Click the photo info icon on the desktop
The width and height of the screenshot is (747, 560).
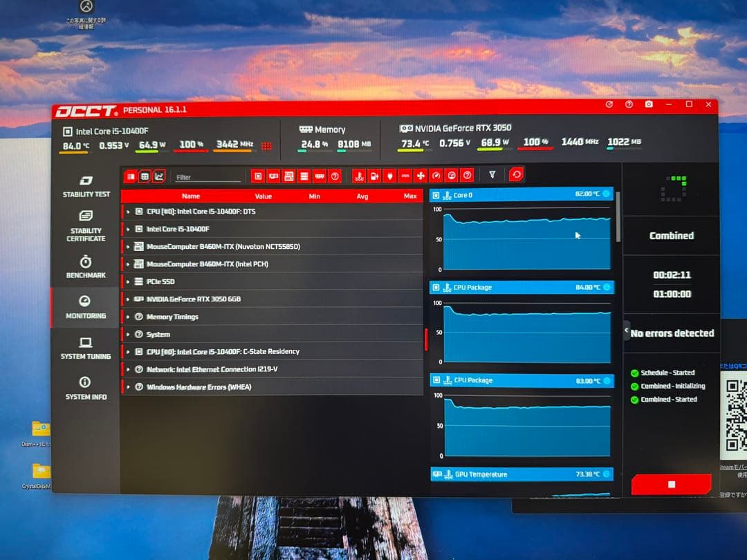[86, 13]
